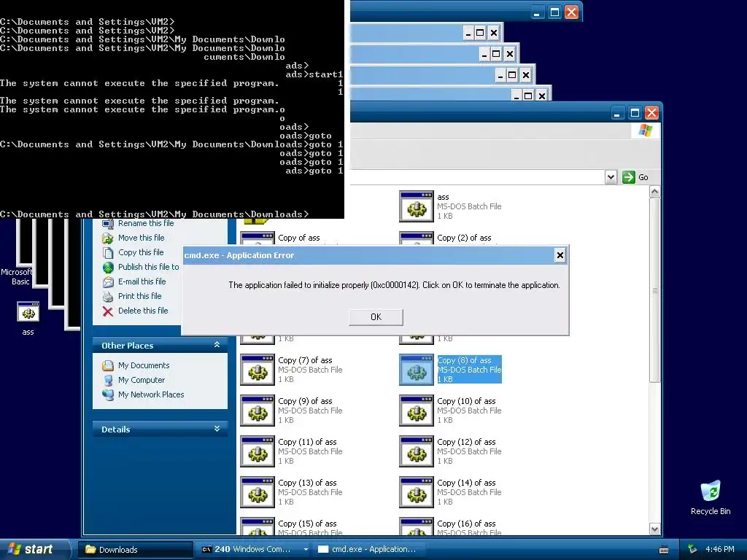
Task: Click the system tray network icon
Action: [692, 550]
